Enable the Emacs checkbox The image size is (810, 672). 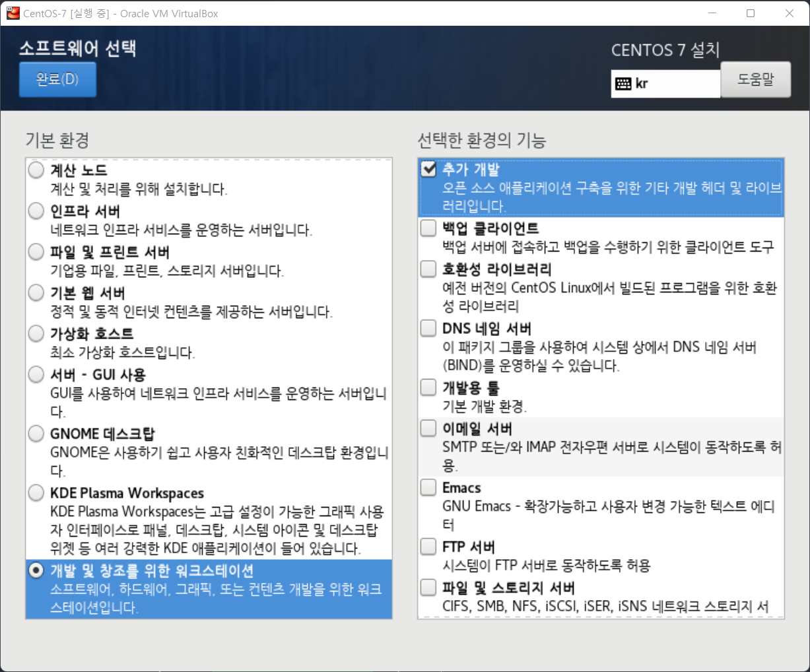point(428,488)
